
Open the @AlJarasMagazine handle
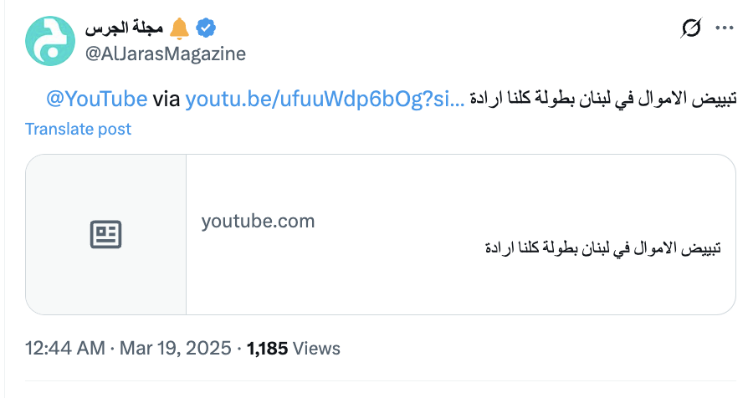tap(165, 54)
